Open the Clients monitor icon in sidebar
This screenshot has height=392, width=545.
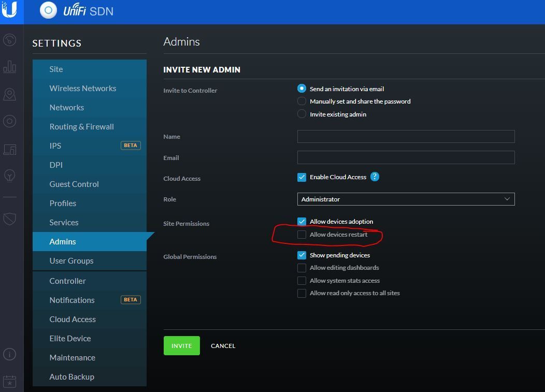pyautogui.click(x=9, y=149)
